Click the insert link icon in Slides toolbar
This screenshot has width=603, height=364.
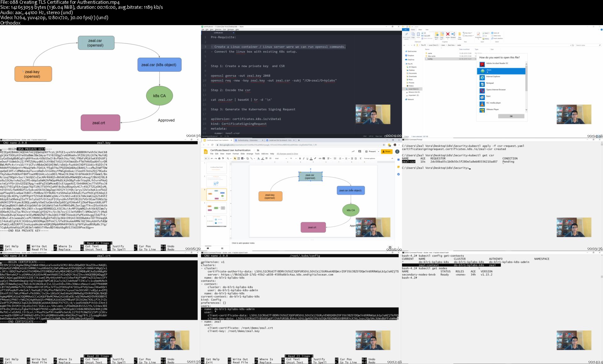[x=320, y=158]
